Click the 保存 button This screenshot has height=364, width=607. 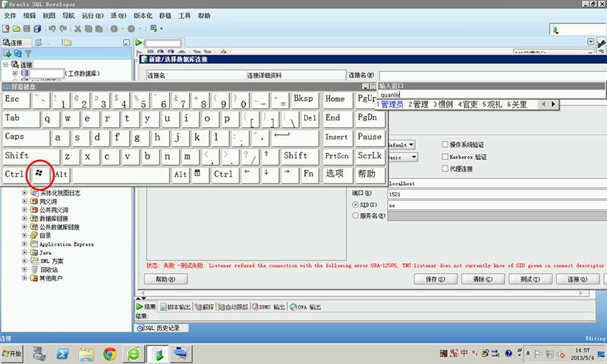pyautogui.click(x=435, y=279)
